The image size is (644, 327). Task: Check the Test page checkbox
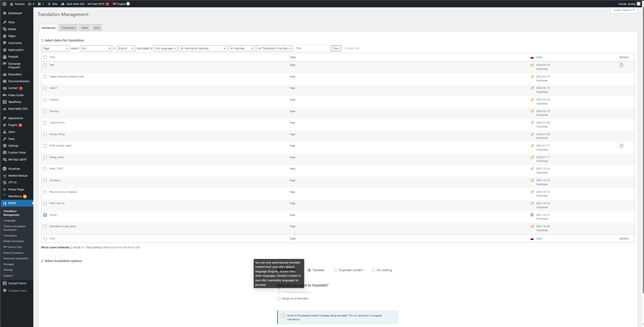[45, 65]
